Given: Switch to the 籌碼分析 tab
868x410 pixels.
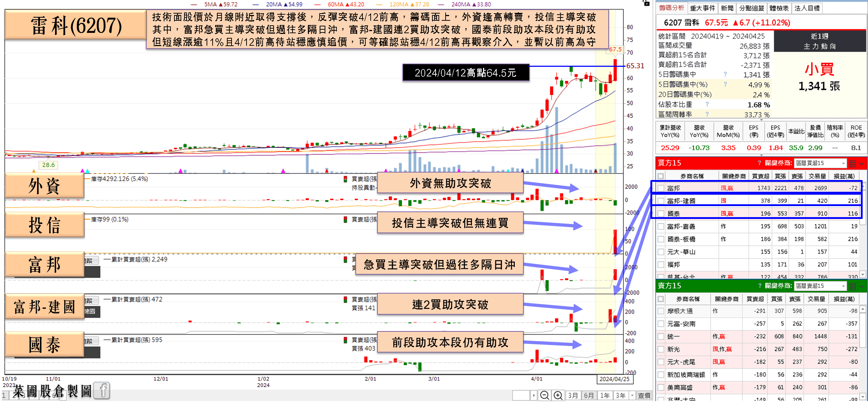Looking at the screenshot, I should tap(671, 8).
